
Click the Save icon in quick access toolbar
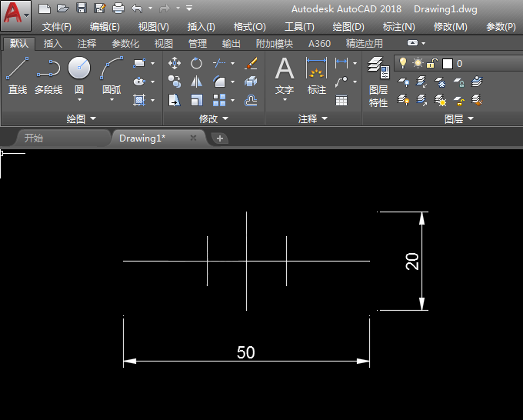pyautogui.click(x=82, y=8)
